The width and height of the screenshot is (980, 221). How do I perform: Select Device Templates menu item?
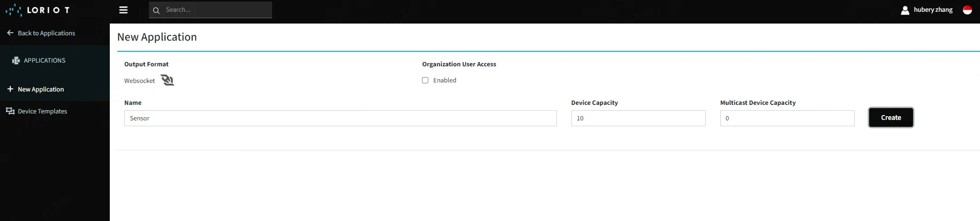click(x=42, y=111)
